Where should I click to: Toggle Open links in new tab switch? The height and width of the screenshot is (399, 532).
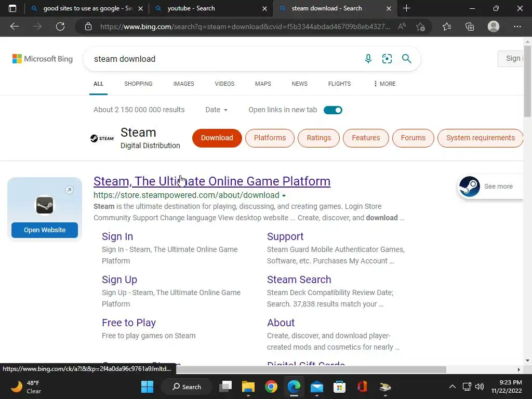(x=333, y=110)
